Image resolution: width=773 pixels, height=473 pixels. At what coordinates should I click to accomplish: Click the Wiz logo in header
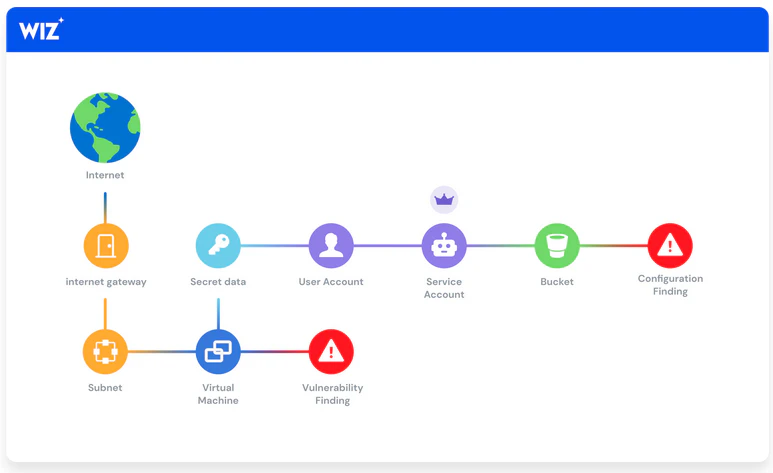[x=41, y=29]
